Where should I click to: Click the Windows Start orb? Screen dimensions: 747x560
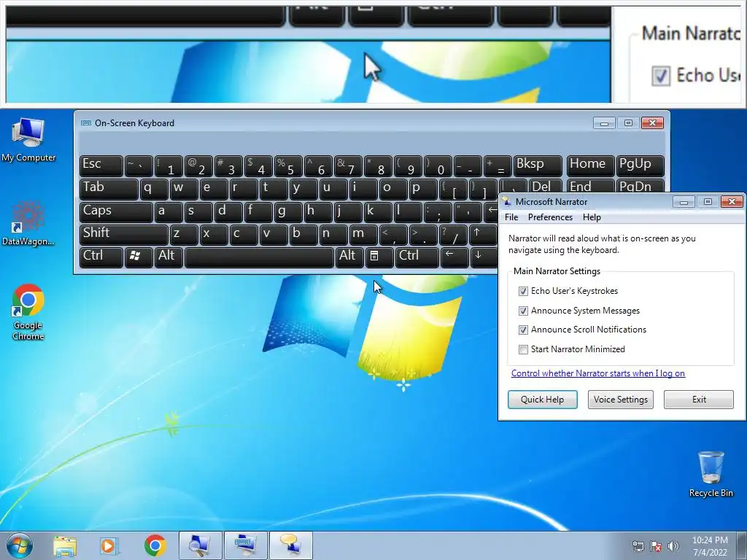point(20,545)
